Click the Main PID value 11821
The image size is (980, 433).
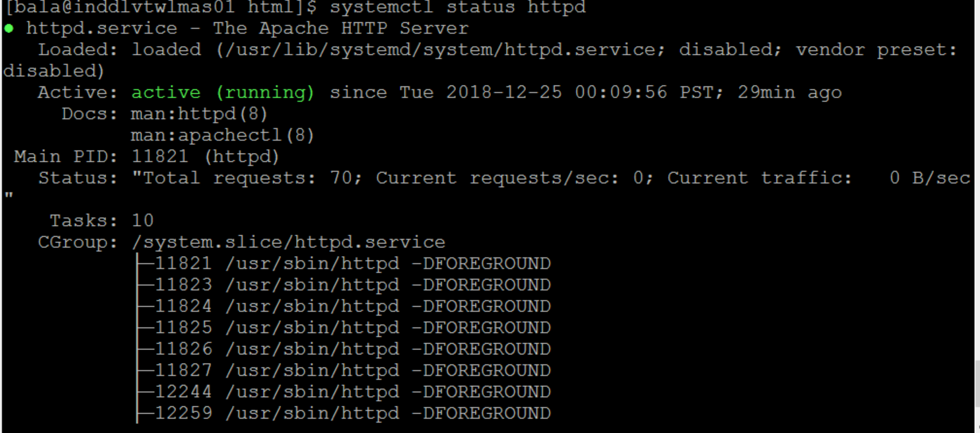[x=159, y=157]
